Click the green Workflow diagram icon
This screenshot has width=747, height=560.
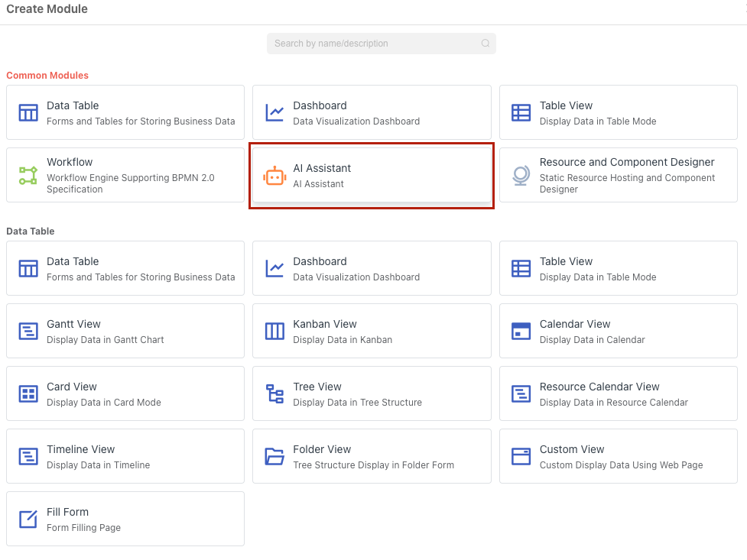click(28, 176)
